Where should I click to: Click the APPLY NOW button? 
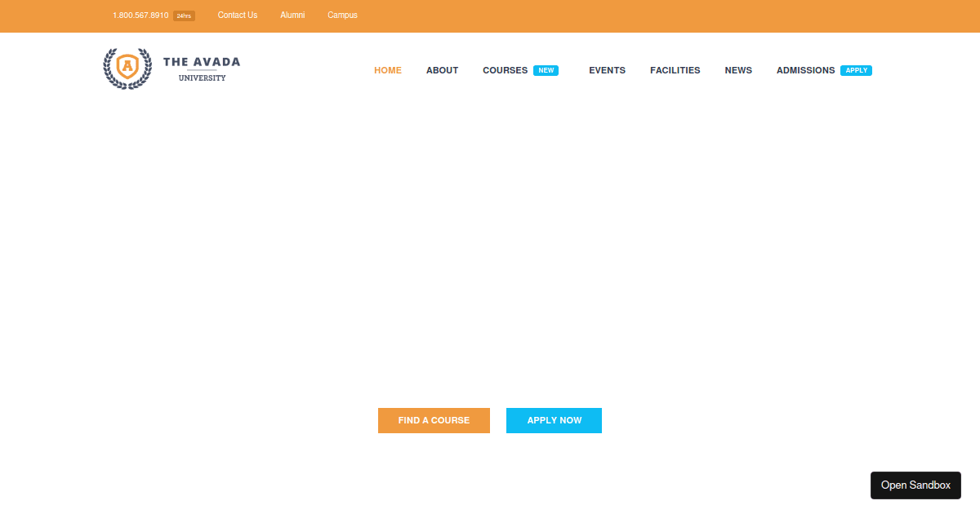554,420
